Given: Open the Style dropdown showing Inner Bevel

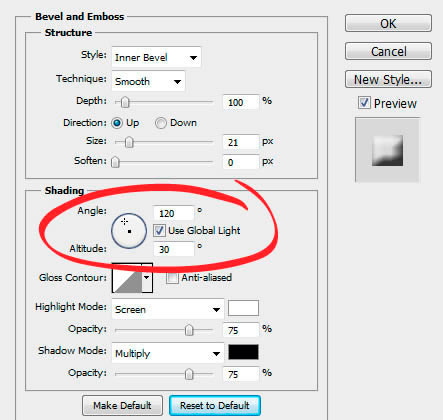Looking at the screenshot, I should point(156,57).
